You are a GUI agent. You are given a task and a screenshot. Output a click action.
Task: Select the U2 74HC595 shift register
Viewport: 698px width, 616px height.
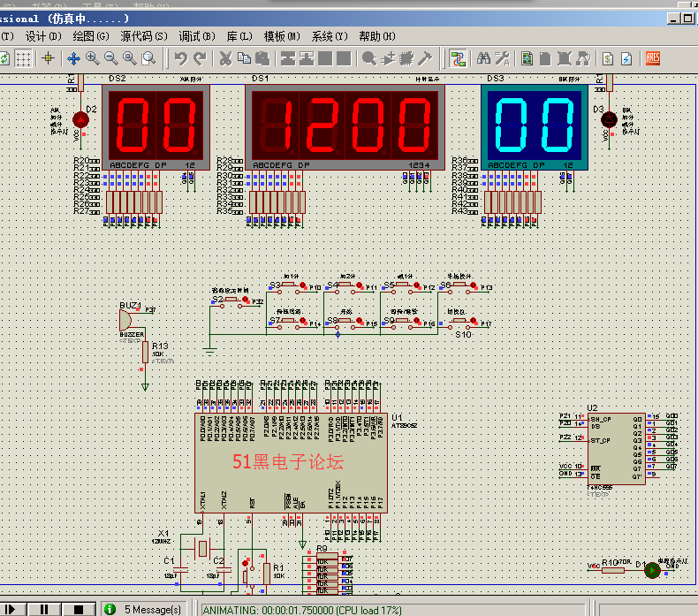click(617, 449)
